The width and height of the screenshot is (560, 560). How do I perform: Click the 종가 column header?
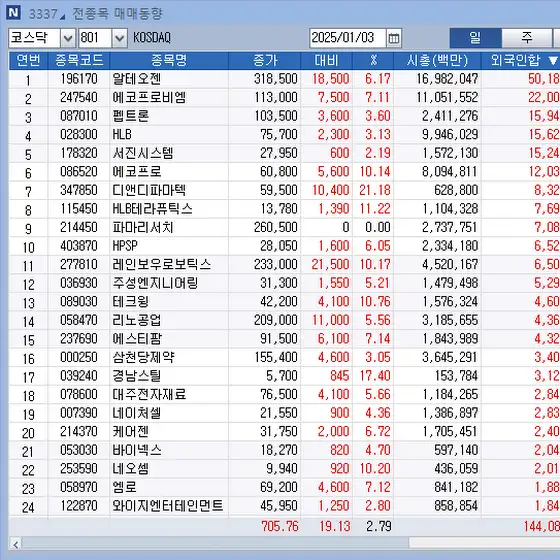point(265,60)
